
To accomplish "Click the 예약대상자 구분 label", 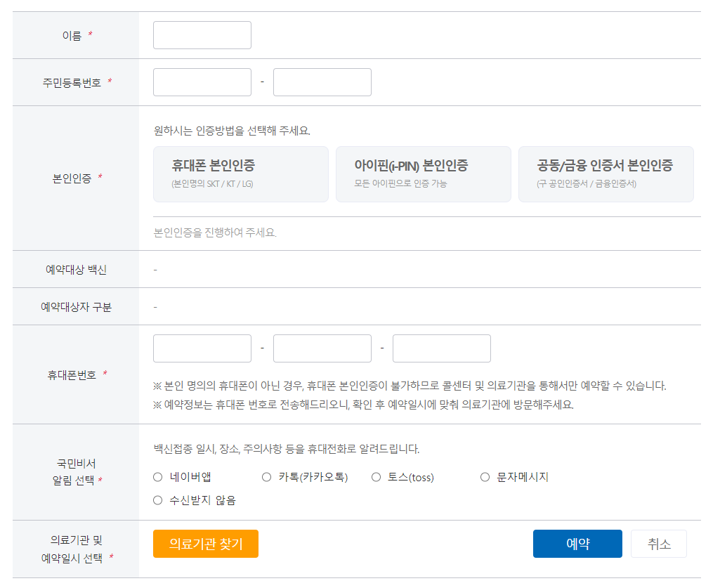I will click(x=77, y=307).
